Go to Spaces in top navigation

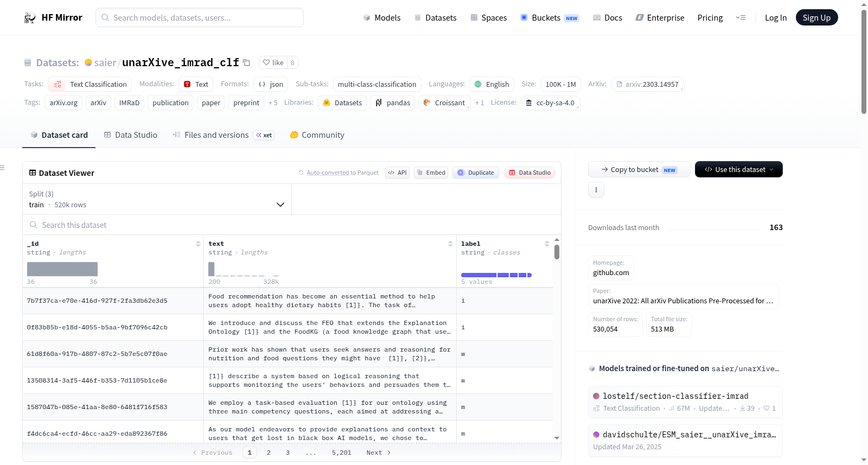point(489,18)
